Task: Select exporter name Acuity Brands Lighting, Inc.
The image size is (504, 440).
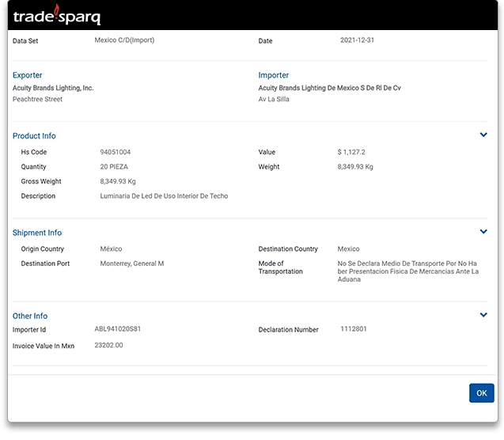Action: pyautogui.click(x=53, y=88)
